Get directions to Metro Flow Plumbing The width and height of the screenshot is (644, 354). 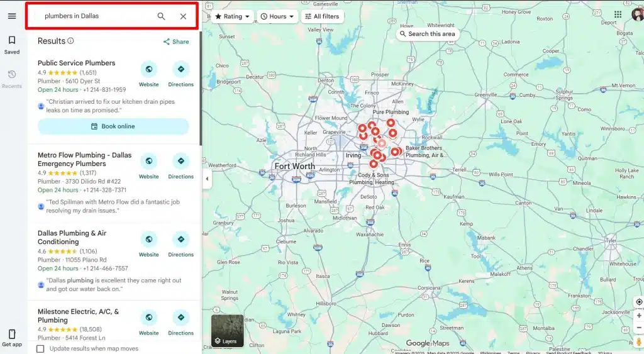(x=180, y=161)
